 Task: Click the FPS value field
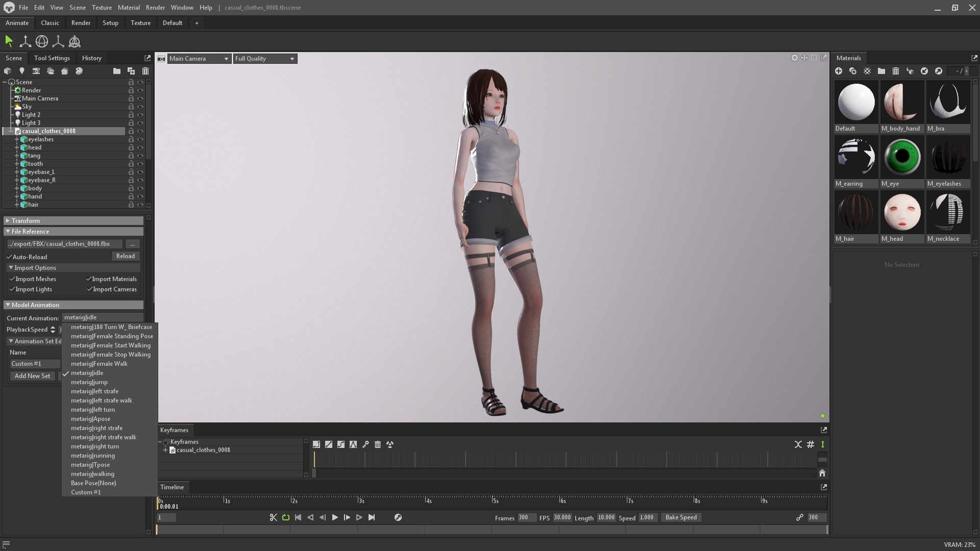click(562, 517)
